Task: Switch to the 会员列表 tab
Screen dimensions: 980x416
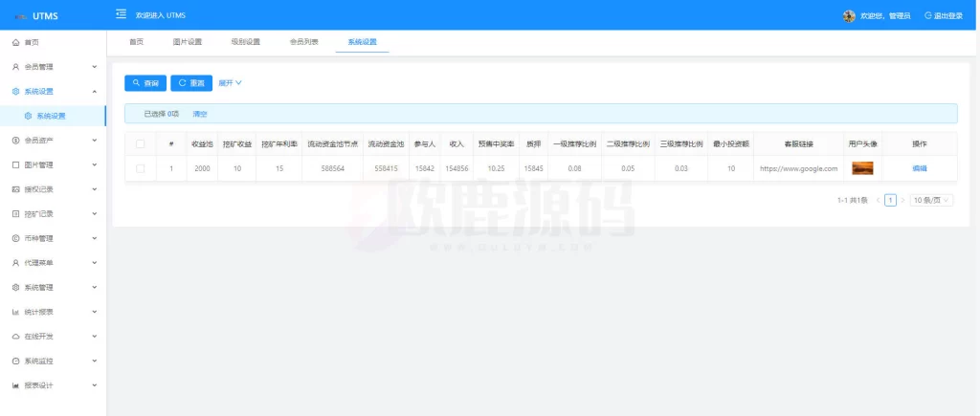Action: click(x=303, y=42)
